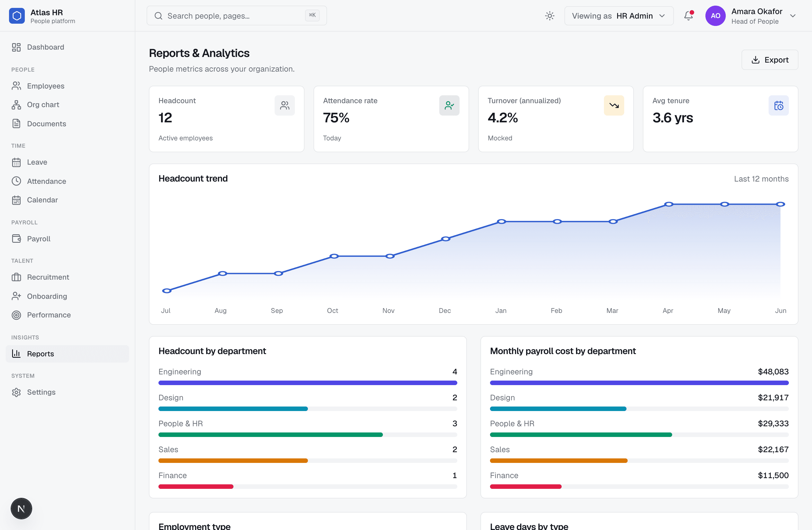The width and height of the screenshot is (812, 530).
Task: Click the People & HR payroll bar
Action: click(x=581, y=435)
